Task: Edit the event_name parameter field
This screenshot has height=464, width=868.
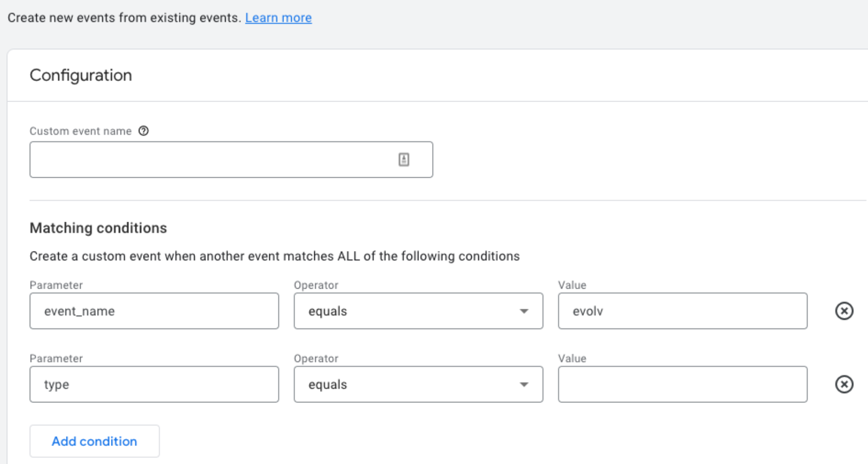Action: [x=154, y=311]
